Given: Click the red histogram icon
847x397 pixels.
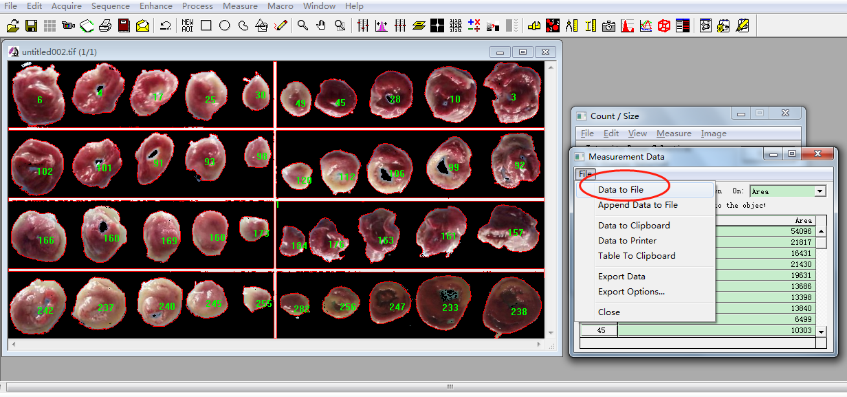Looking at the screenshot, I should point(627,25).
